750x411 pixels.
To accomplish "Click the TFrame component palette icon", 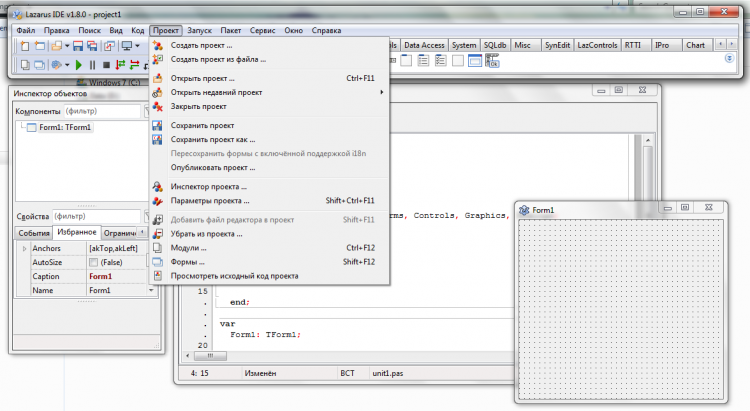I will point(474,61).
